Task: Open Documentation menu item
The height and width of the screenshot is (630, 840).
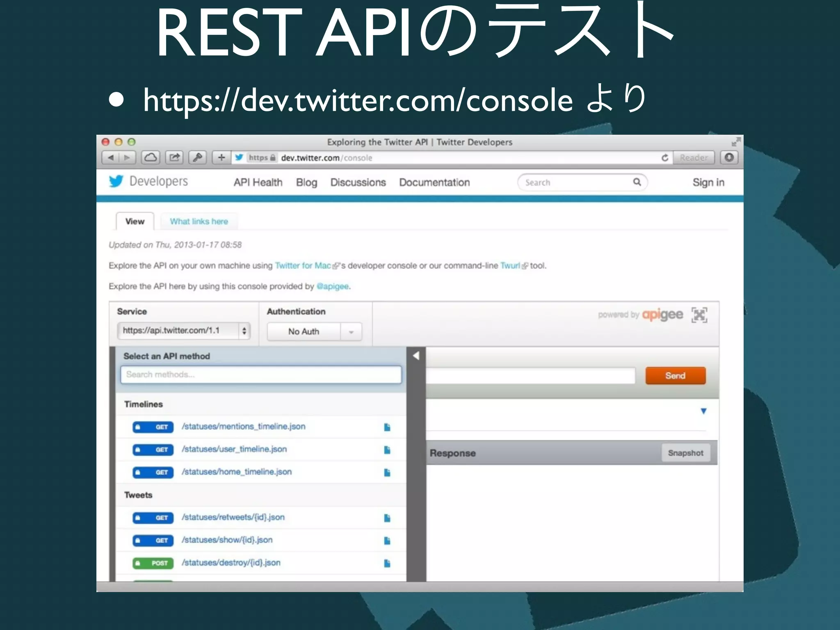Action: click(x=434, y=183)
